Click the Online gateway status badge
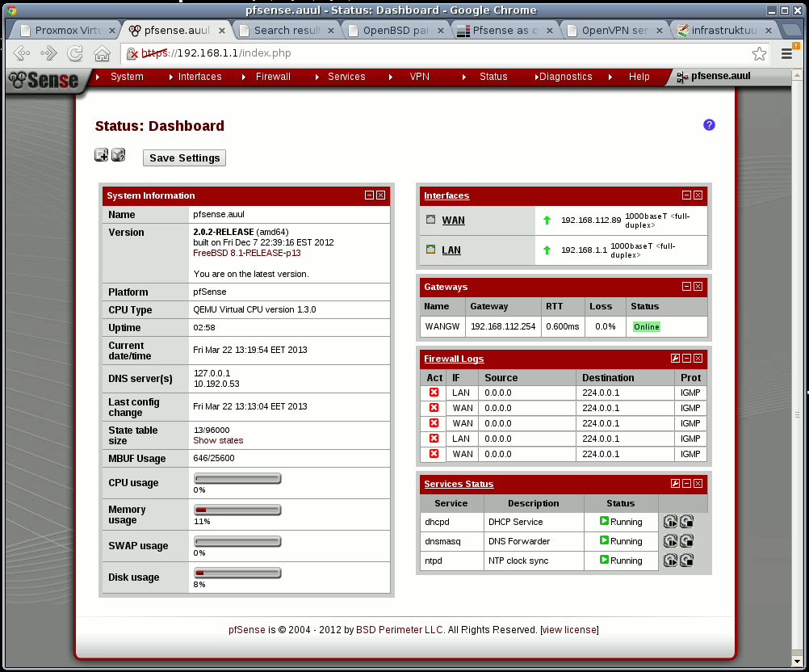The image size is (809, 672). 647,326
